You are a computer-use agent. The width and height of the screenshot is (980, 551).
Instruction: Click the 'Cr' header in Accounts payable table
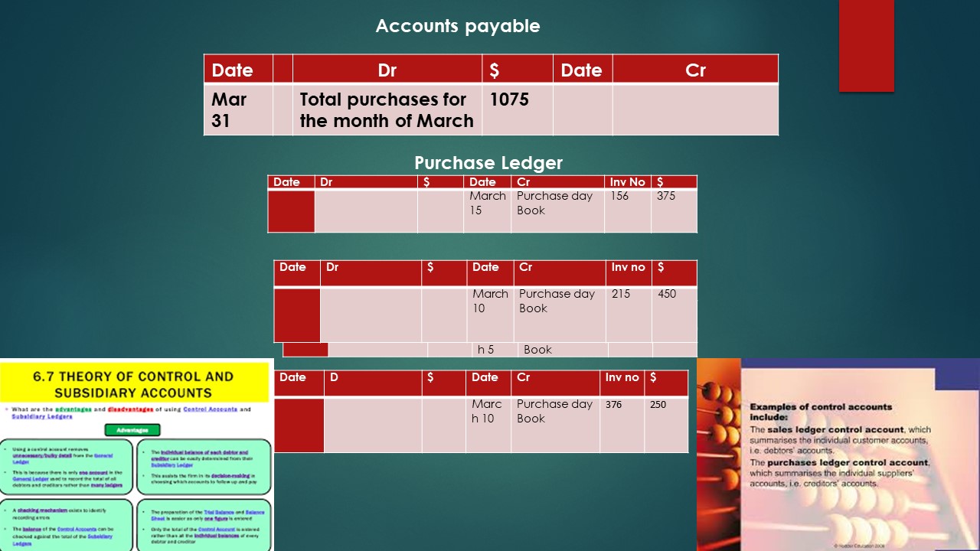point(694,70)
